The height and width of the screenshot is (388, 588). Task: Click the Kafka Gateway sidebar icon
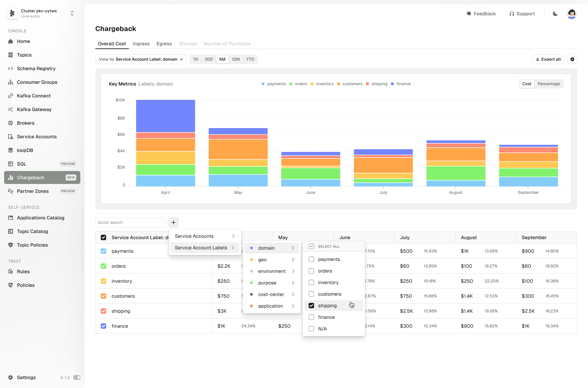pos(10,109)
